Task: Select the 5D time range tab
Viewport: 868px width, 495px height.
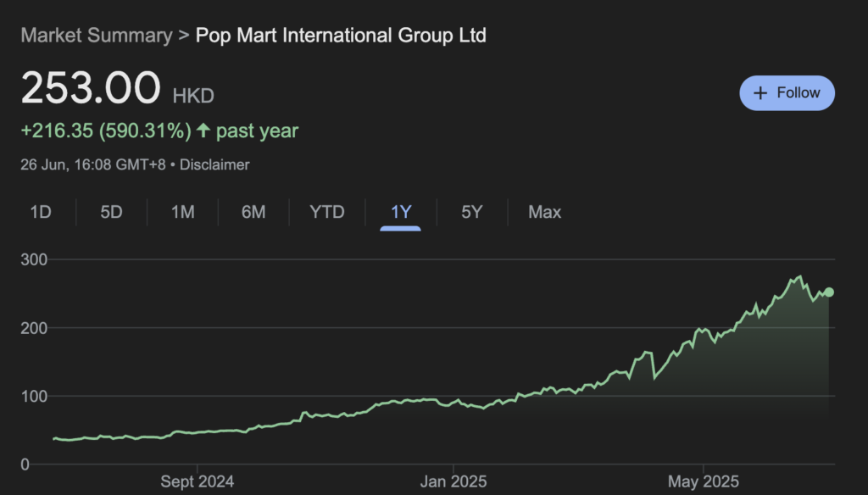Action: pos(111,212)
